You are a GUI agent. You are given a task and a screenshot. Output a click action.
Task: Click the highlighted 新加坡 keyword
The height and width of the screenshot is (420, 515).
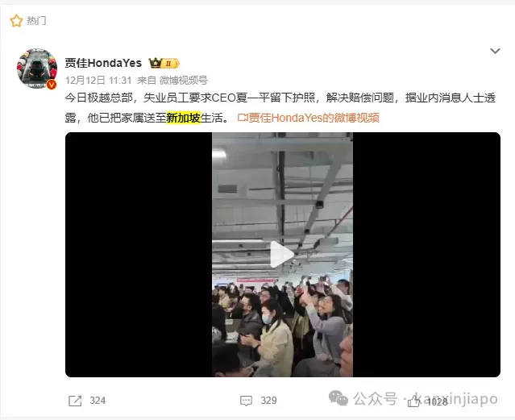(x=183, y=118)
